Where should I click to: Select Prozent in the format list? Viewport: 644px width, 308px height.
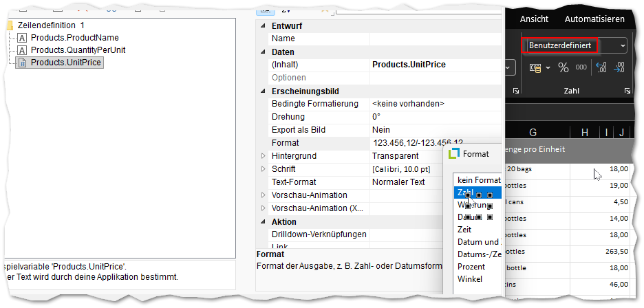tap(471, 267)
